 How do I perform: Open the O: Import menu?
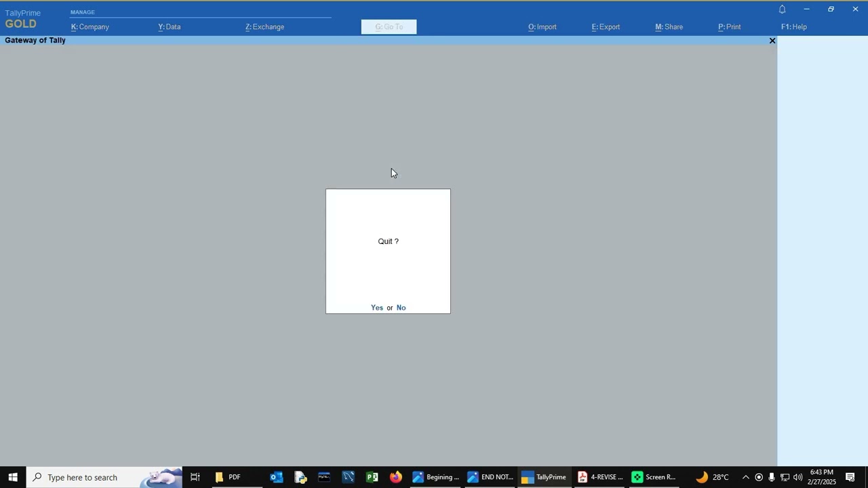tap(542, 27)
